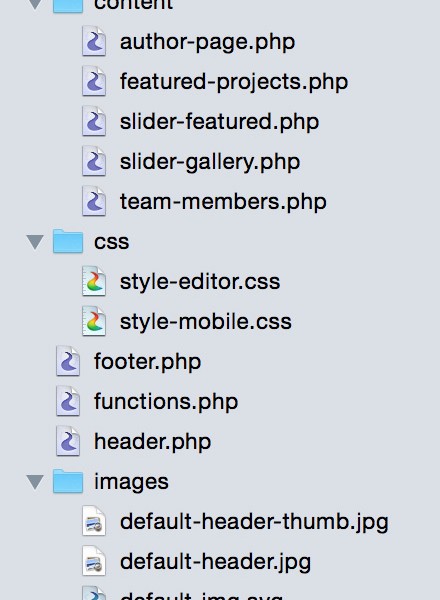Click the style-mobile.css file icon

pos(94,321)
